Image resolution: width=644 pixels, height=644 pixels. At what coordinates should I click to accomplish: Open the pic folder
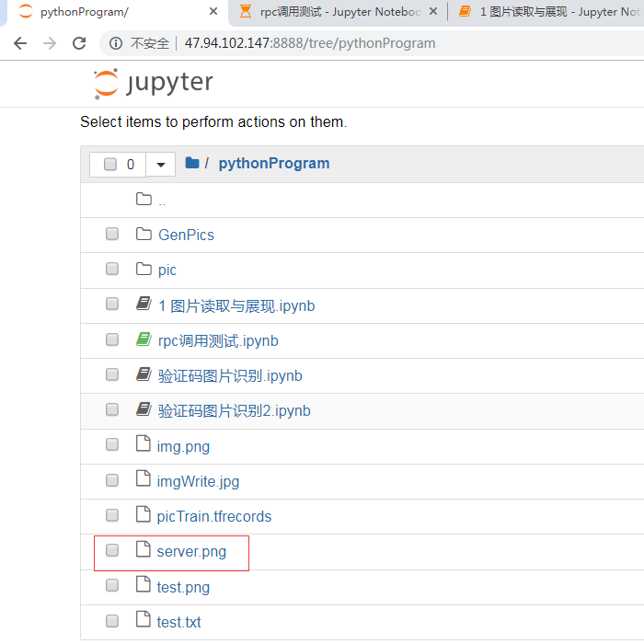coord(167,270)
